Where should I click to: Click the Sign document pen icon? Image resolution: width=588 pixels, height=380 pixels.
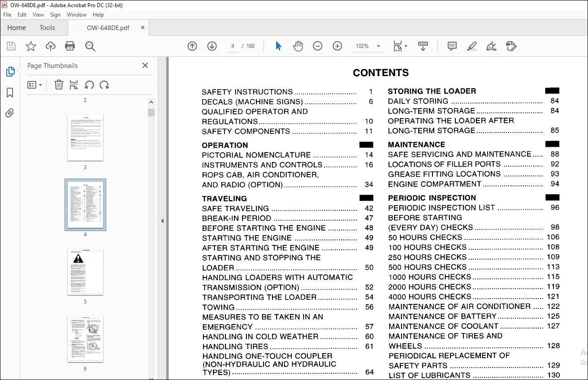[491, 46]
